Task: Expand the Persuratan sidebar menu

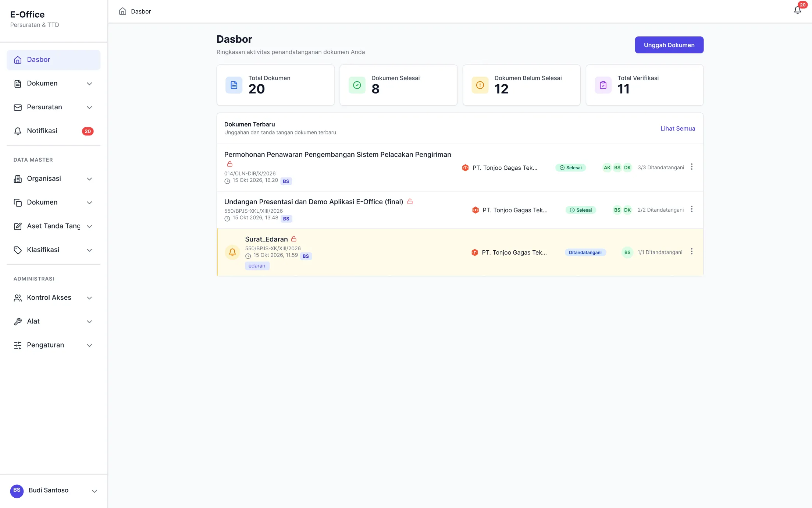Action: point(53,107)
